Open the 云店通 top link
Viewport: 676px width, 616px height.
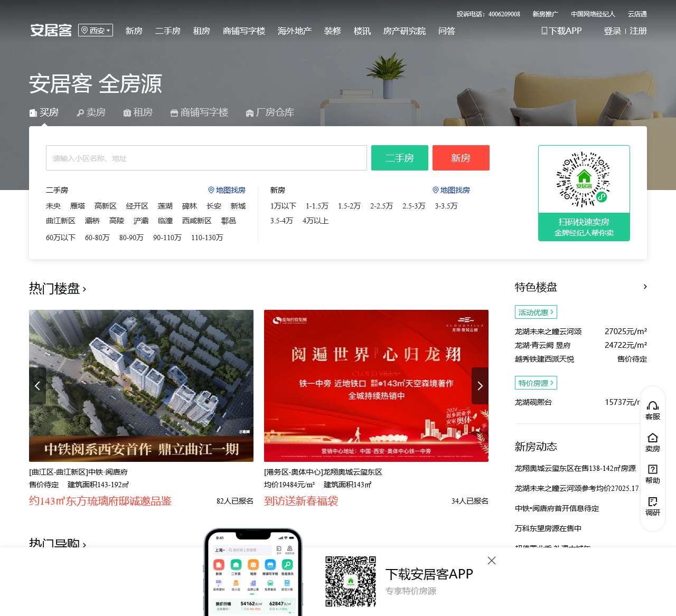[637, 14]
